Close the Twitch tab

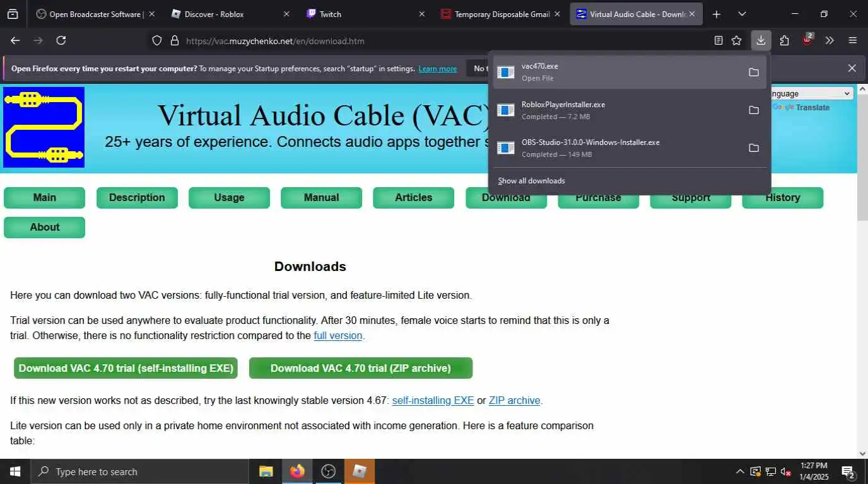pos(422,14)
